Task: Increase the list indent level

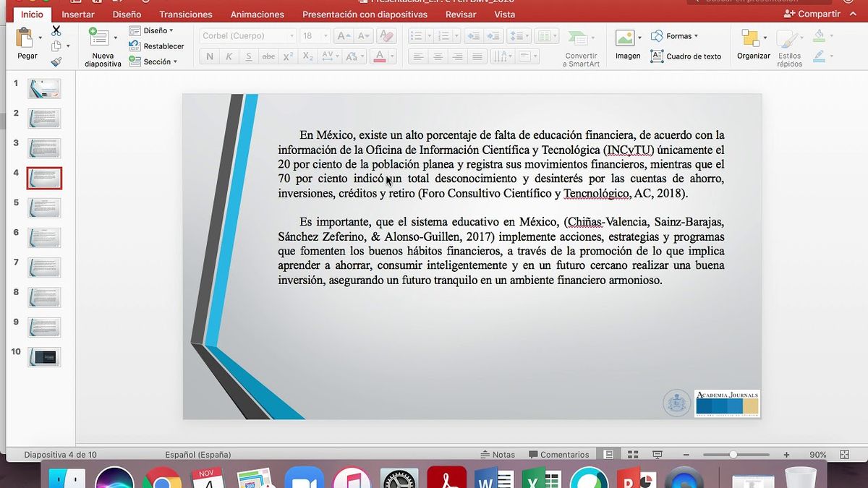Action: (x=493, y=36)
